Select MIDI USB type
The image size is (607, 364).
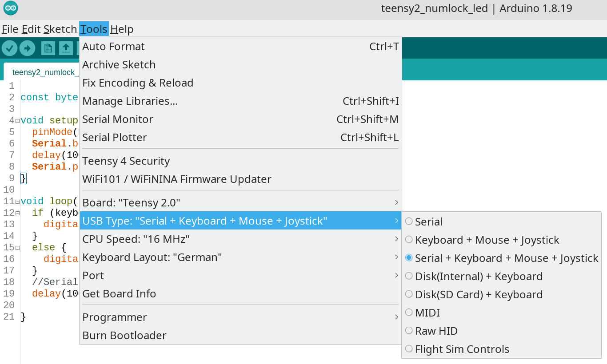501,313
